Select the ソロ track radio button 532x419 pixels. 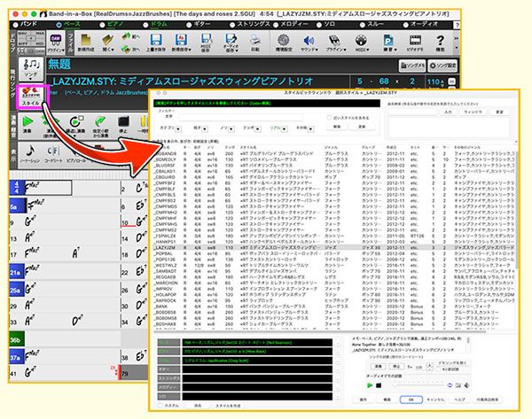click(319, 25)
